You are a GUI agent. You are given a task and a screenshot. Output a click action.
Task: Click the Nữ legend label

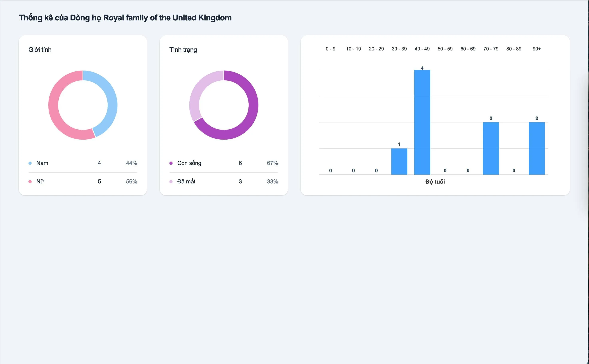[x=40, y=182]
